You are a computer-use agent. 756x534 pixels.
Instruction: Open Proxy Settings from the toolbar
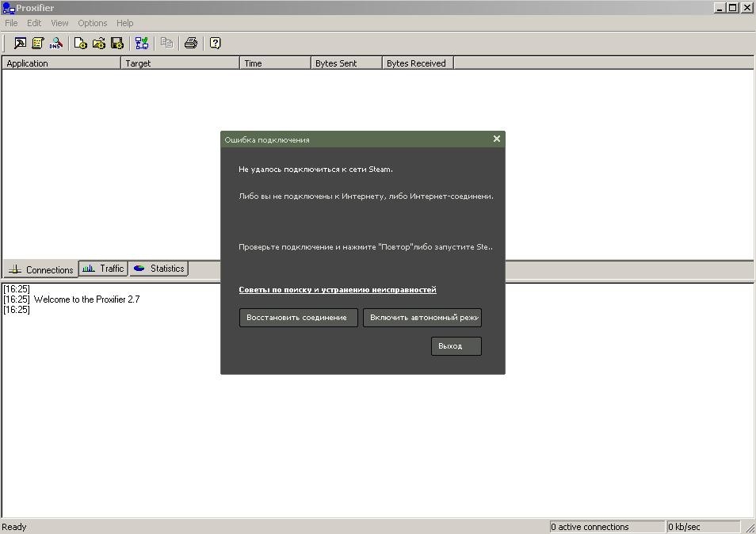tap(20, 44)
